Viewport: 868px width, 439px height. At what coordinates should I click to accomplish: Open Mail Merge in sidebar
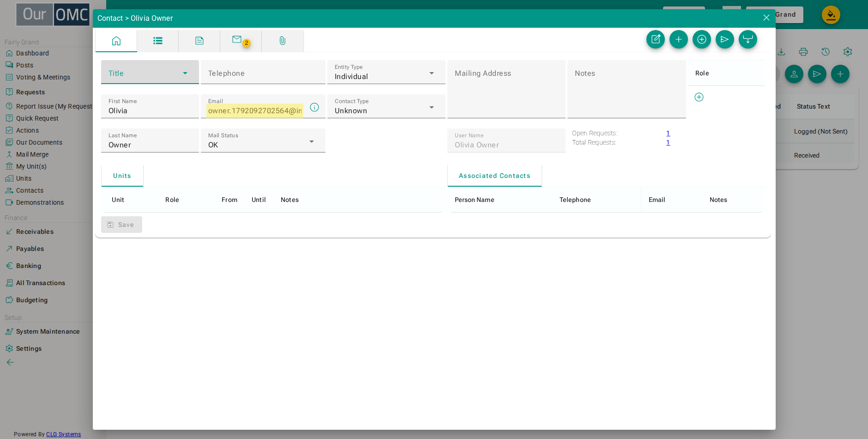coord(32,154)
